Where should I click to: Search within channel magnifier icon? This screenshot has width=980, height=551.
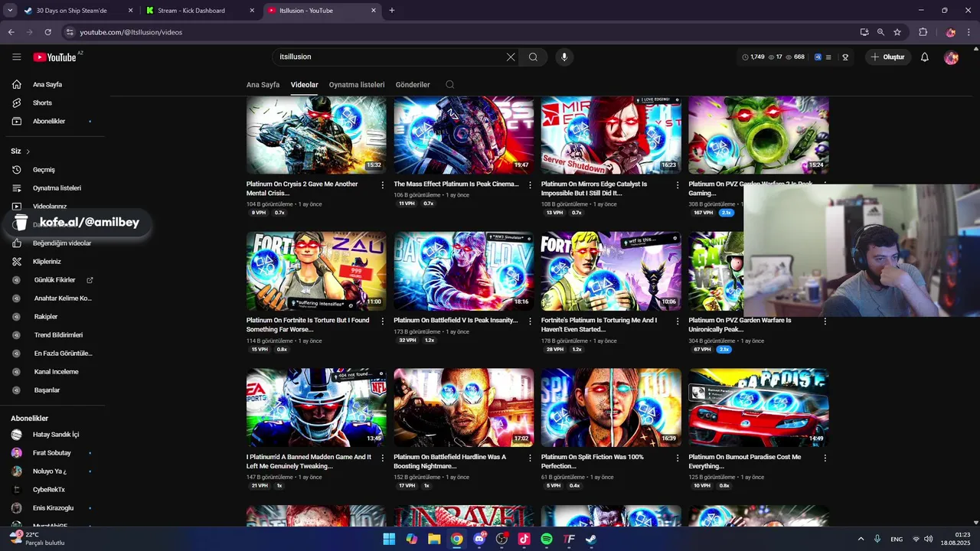pyautogui.click(x=450, y=84)
